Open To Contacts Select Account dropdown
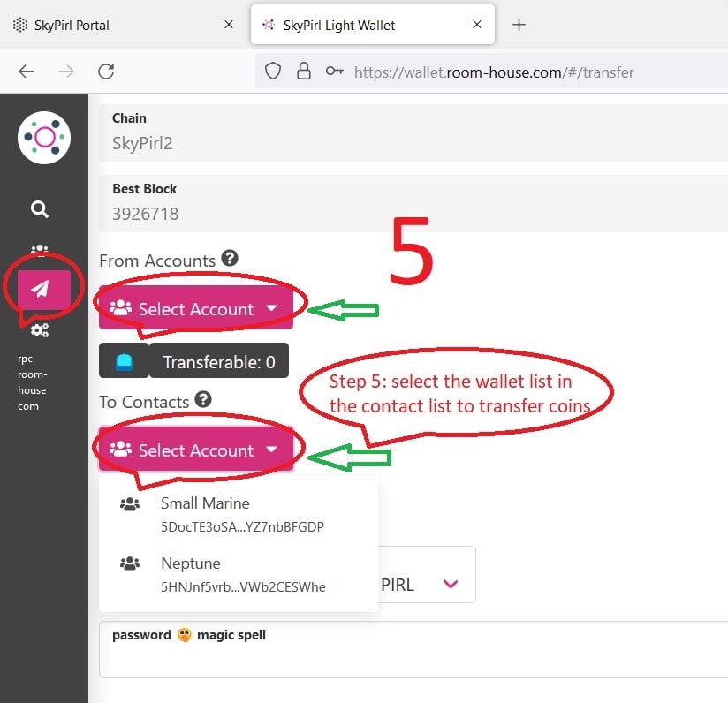This screenshot has height=703, width=728. click(195, 450)
